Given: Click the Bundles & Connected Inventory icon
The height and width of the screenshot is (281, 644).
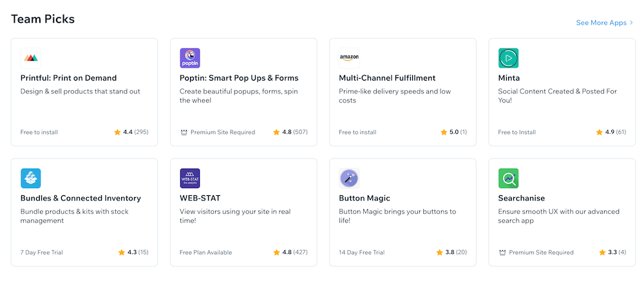Looking at the screenshot, I should (x=31, y=179).
